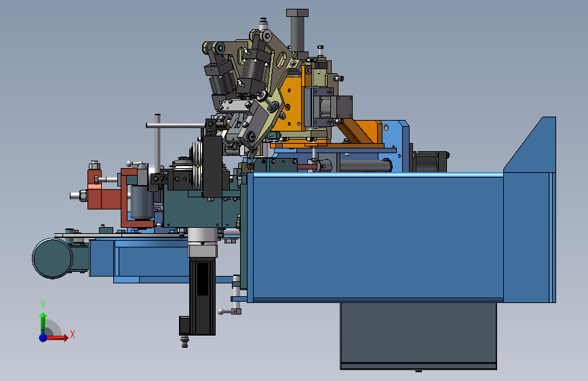Click the green Y axis arrow of the triad
Screen dimensions: 588x381
[x=43, y=323]
